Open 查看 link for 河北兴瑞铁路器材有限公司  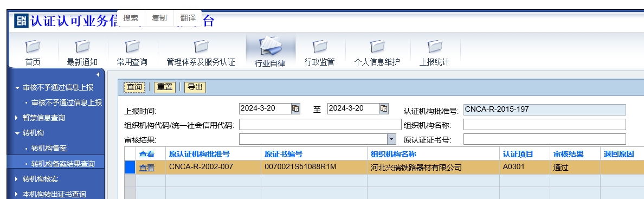point(147,168)
